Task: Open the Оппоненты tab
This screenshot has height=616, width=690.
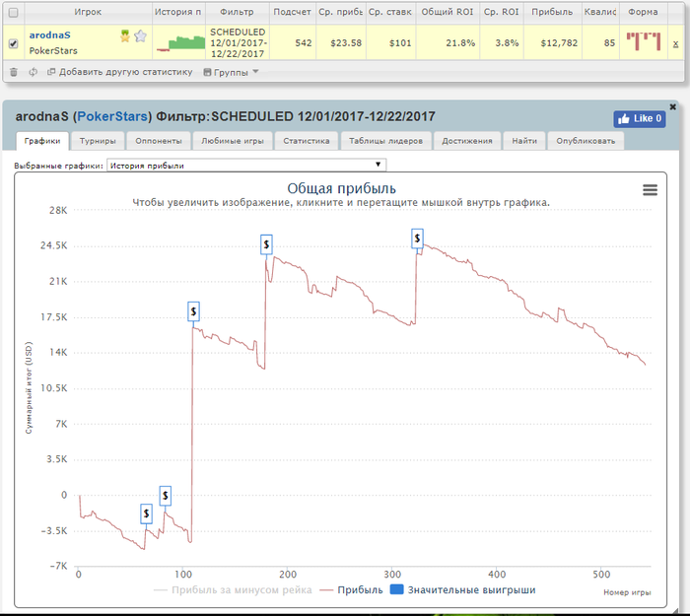Action: (159, 141)
